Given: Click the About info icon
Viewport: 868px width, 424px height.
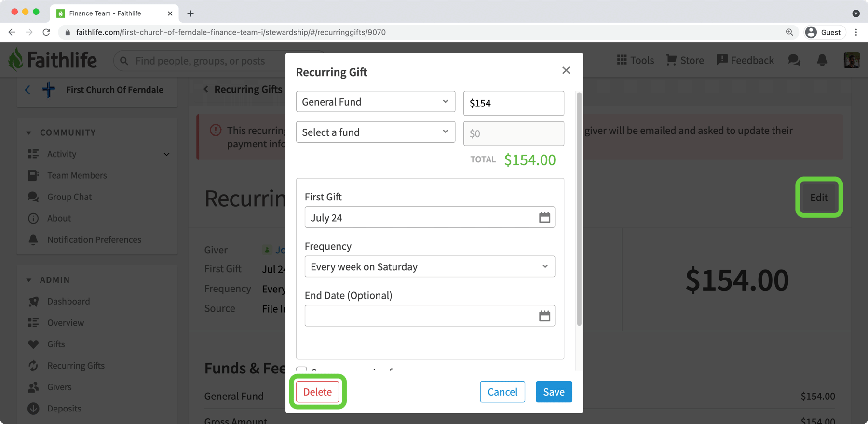Looking at the screenshot, I should (x=33, y=218).
